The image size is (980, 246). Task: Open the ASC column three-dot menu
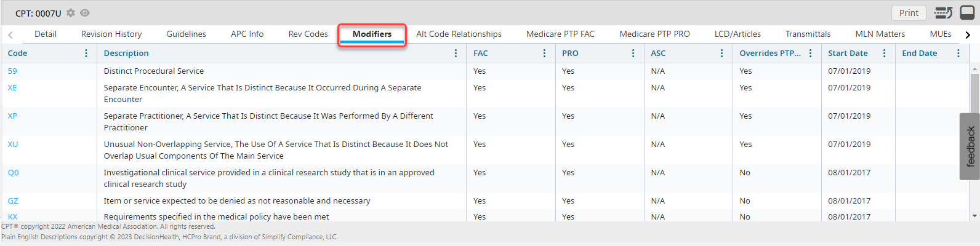(721, 54)
